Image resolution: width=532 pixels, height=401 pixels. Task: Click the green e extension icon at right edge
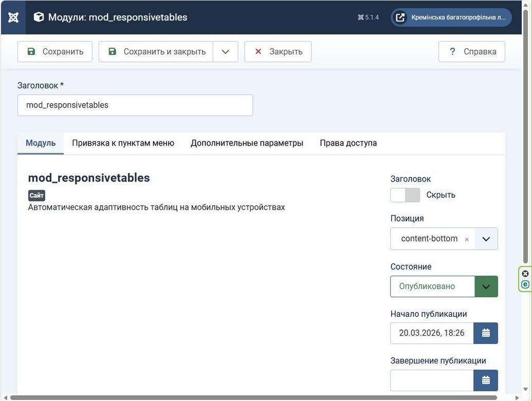point(525,284)
